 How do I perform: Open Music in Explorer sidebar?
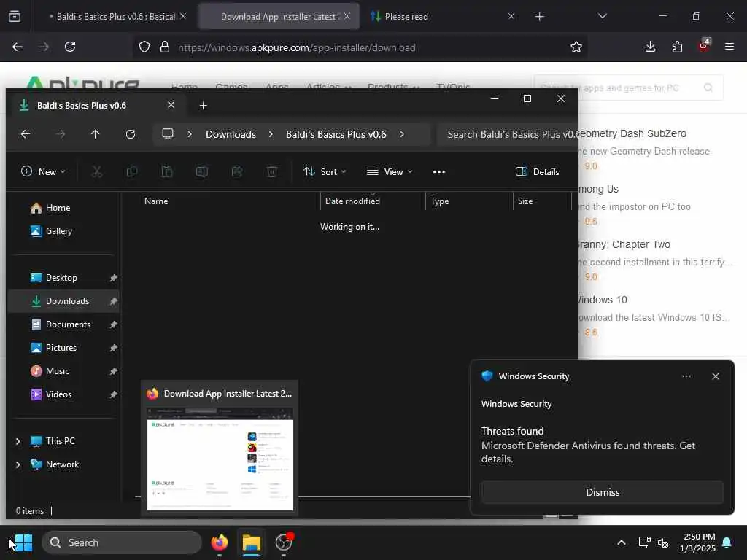coord(50,371)
